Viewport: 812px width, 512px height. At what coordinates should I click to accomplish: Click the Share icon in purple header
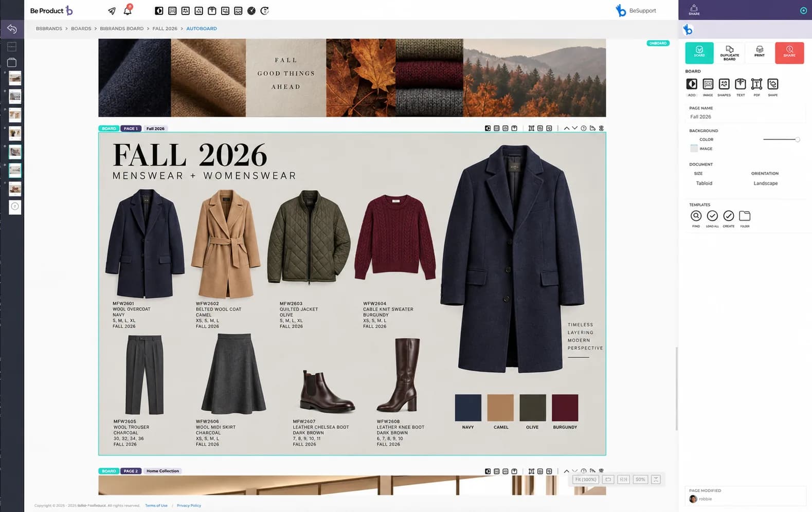click(x=694, y=9)
